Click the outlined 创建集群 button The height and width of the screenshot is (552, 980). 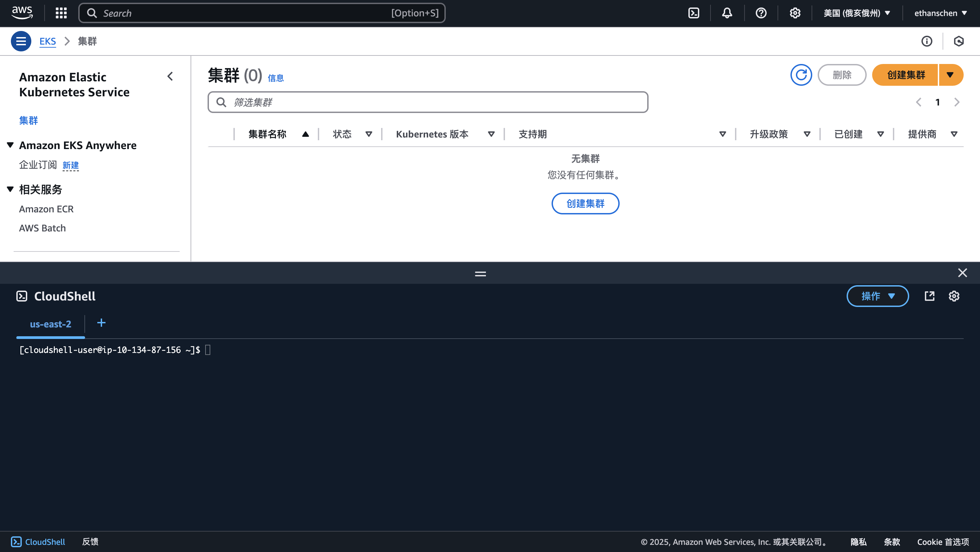(585, 204)
